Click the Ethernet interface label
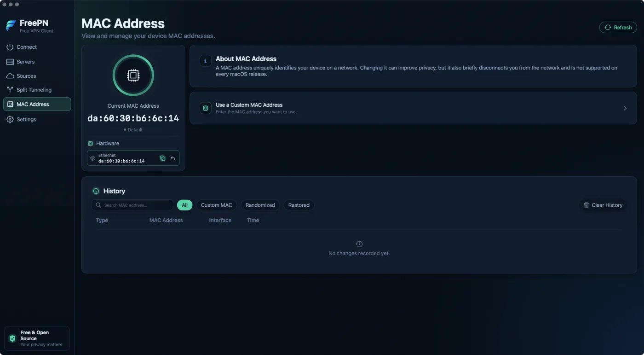This screenshot has width=644, height=355. [107, 155]
